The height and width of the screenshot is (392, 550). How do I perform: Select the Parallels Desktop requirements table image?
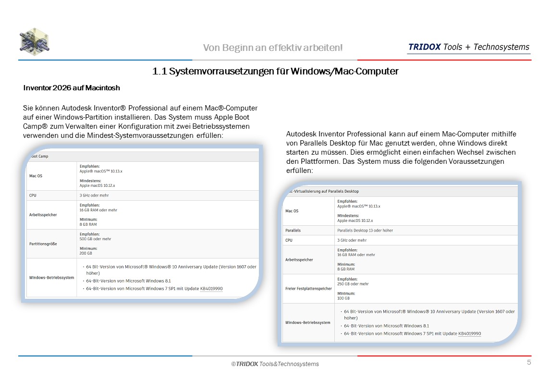tap(400, 263)
